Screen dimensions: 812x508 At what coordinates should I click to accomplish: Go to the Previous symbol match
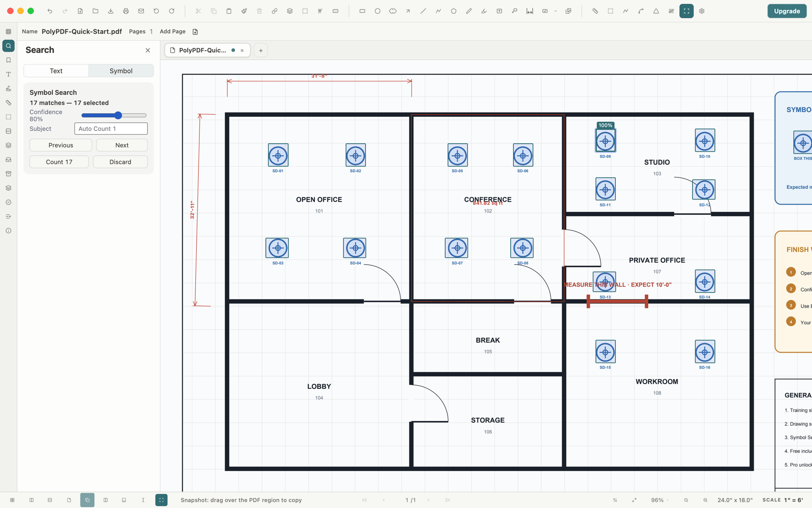pos(61,145)
